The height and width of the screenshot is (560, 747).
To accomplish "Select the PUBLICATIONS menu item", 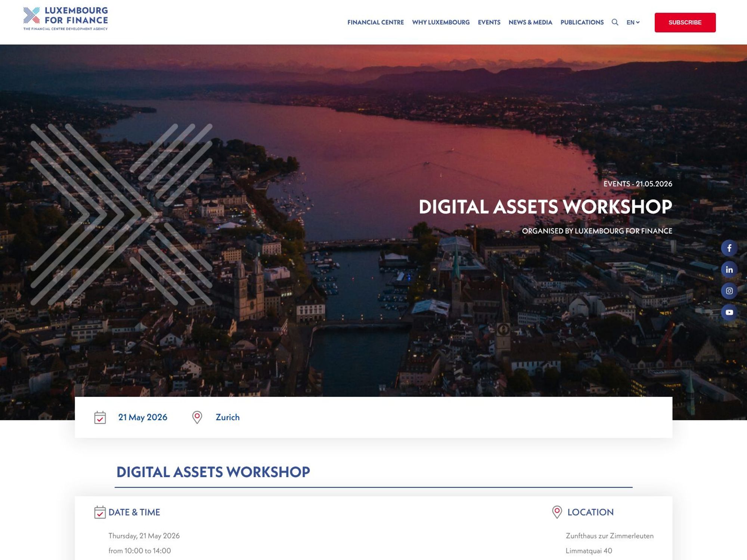I will 581,22.
